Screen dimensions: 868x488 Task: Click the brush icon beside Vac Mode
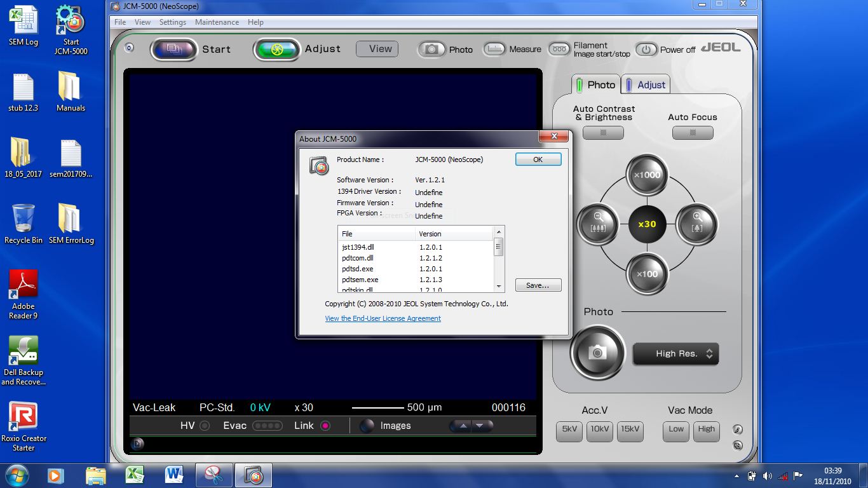737,430
